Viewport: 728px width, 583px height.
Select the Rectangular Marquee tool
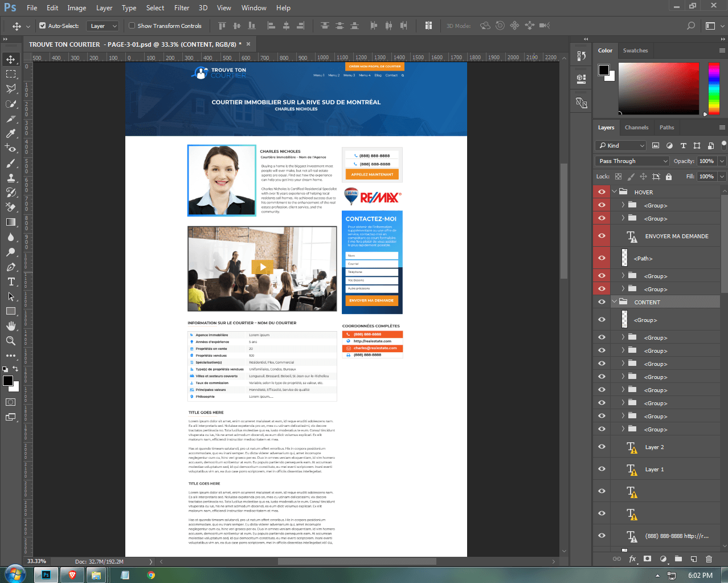[11, 74]
